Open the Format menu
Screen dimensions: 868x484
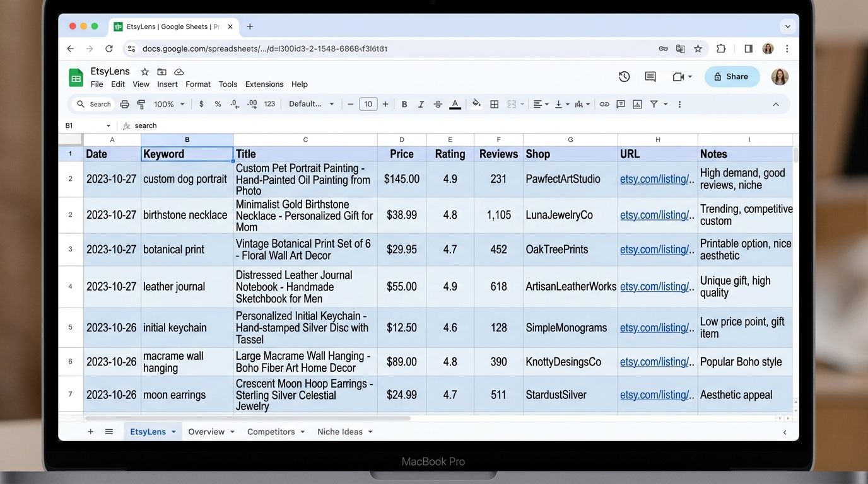pyautogui.click(x=198, y=84)
